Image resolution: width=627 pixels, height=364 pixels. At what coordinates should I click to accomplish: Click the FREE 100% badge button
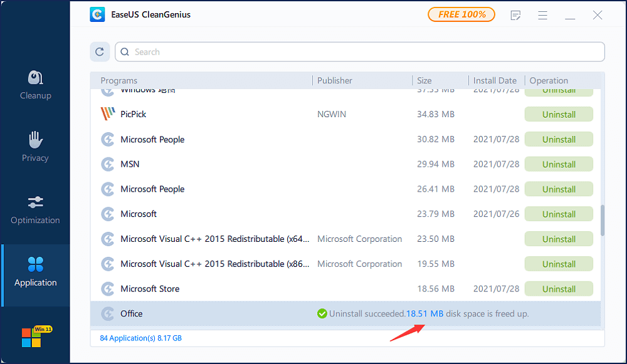[x=461, y=14]
